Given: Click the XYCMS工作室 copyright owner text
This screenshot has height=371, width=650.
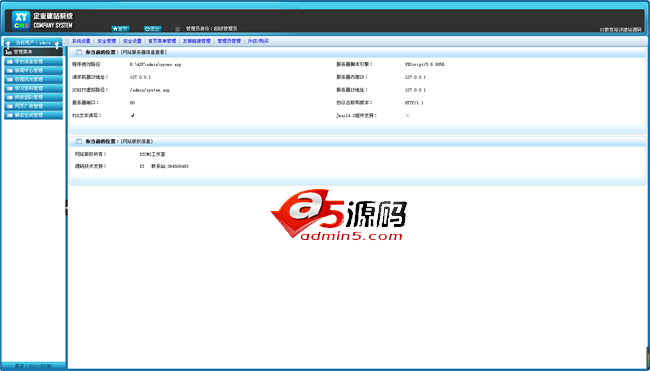Looking at the screenshot, I should point(153,154).
